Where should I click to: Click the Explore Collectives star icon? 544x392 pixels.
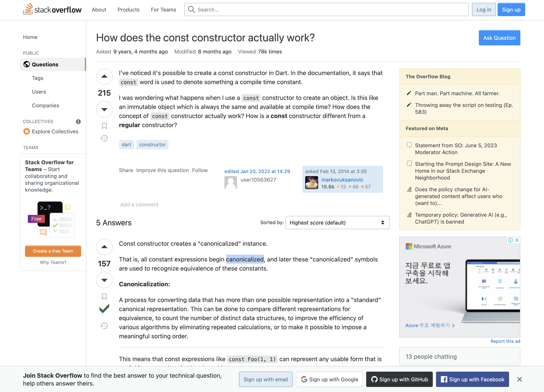pyautogui.click(x=27, y=131)
